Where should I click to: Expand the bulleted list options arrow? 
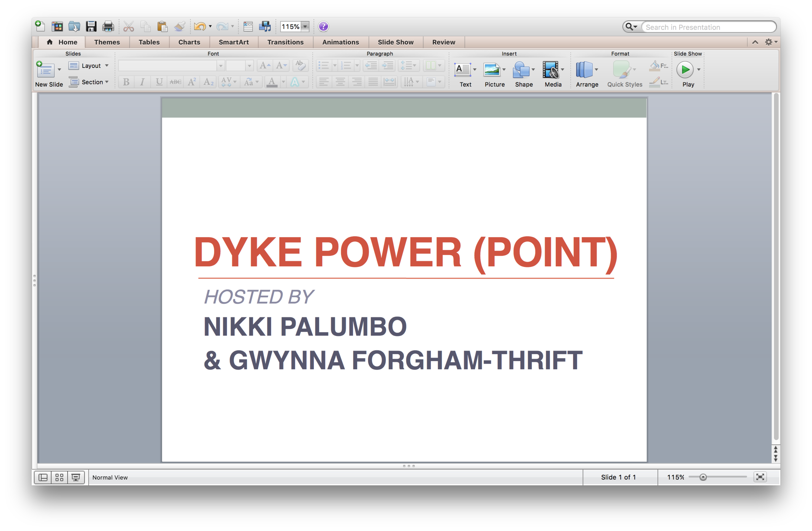pyautogui.click(x=335, y=66)
